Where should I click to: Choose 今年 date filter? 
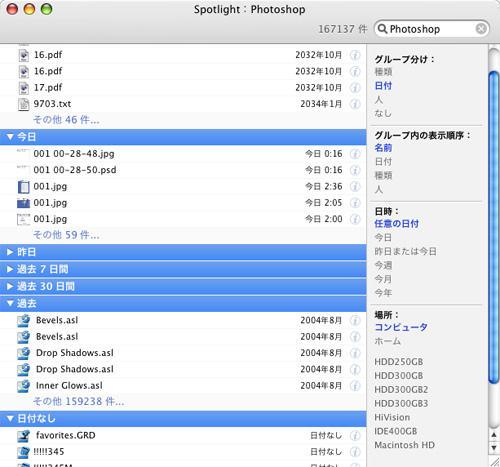pyautogui.click(x=383, y=293)
